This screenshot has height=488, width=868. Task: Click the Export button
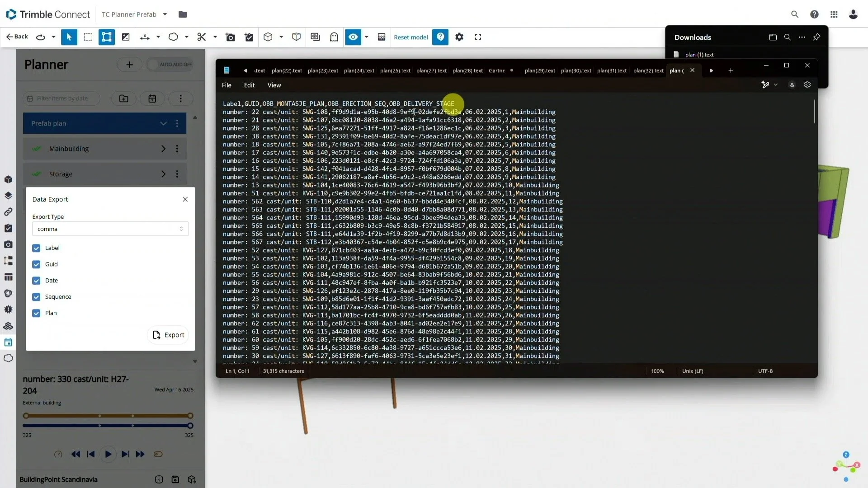tap(168, 335)
